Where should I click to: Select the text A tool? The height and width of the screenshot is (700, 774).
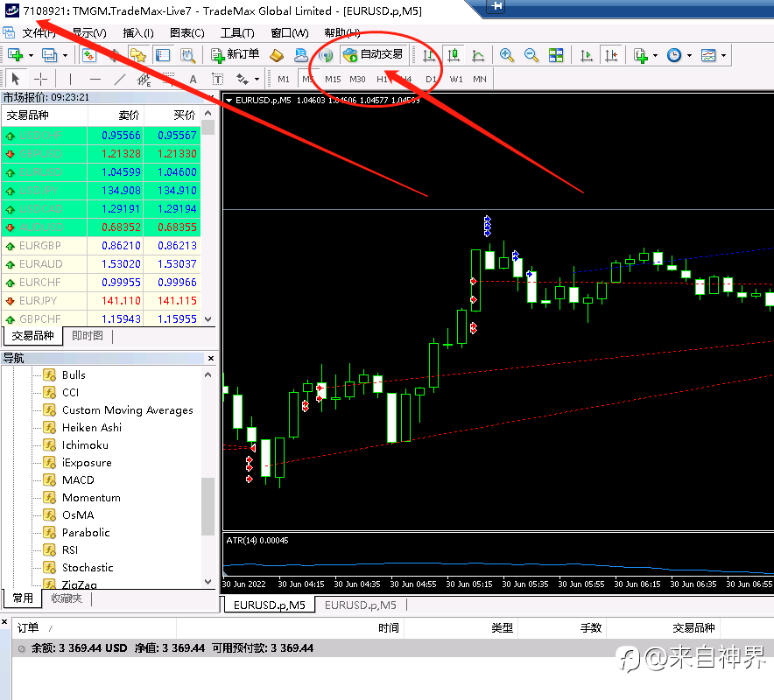tap(193, 79)
